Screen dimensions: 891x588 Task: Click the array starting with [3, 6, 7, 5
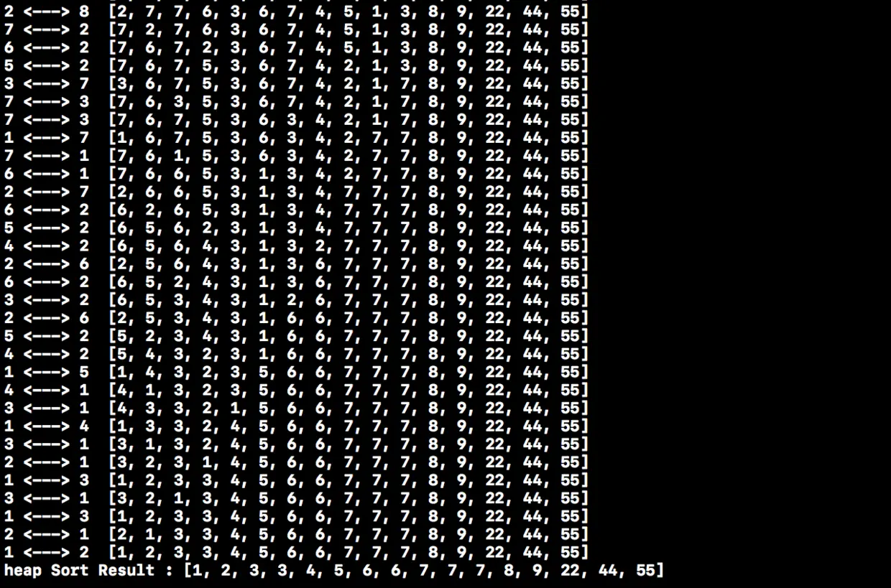point(348,83)
